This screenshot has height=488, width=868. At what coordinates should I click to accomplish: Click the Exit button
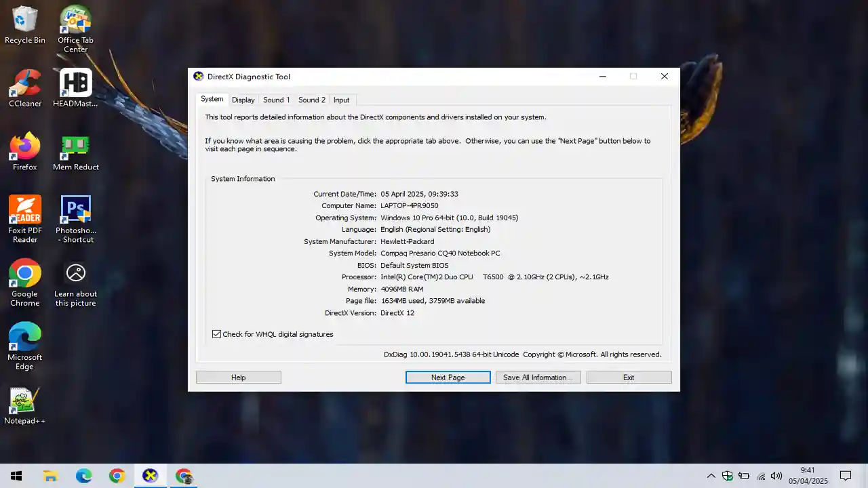[629, 378]
